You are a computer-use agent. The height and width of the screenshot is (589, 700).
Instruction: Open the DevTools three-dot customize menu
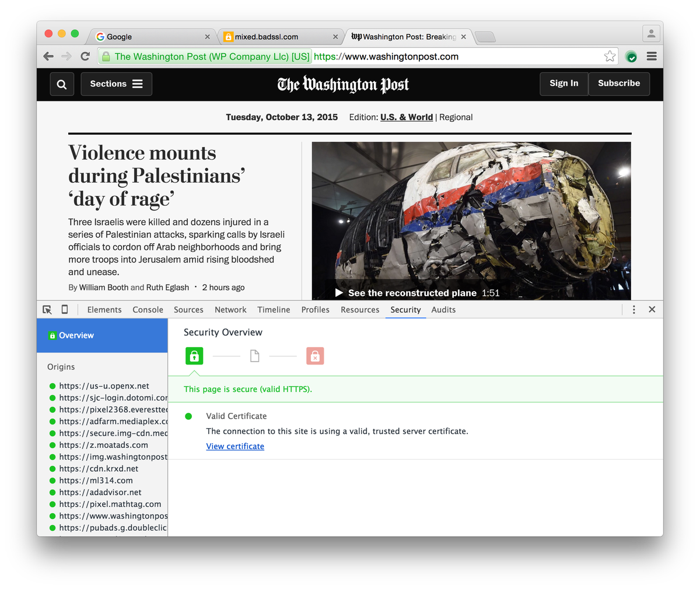[634, 310]
